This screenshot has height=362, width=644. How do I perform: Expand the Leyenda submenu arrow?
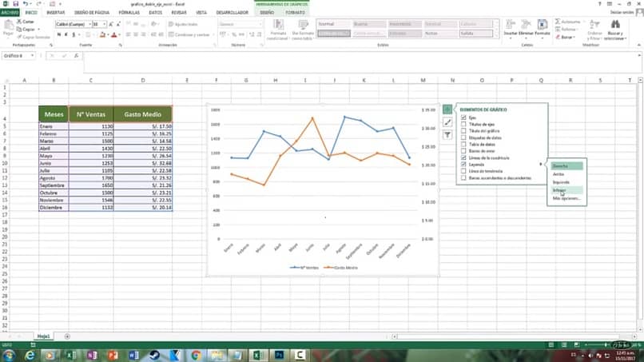pyautogui.click(x=541, y=165)
